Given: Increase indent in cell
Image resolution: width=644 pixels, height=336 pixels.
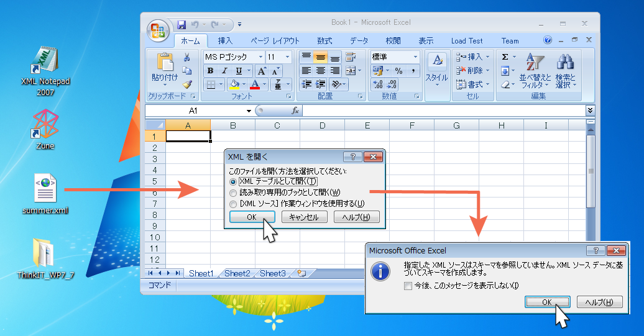Looking at the screenshot, I should click(321, 84).
